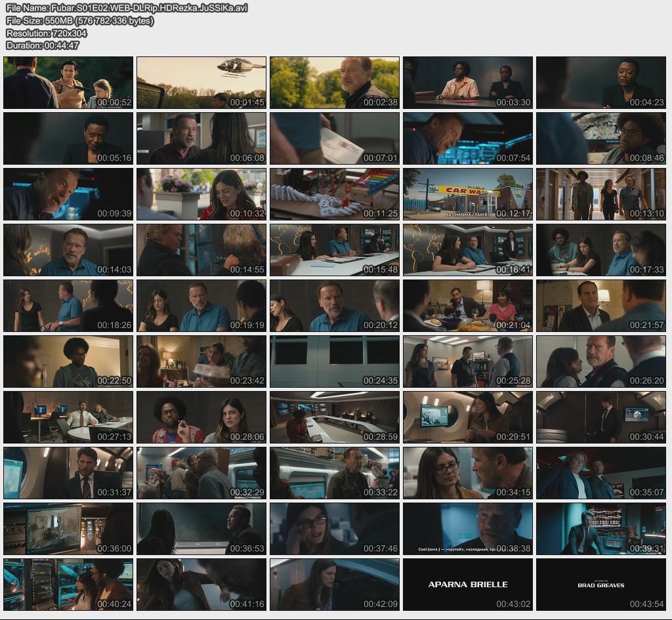Select the thumbnail timestamped 00:00:52
Image resolution: width=672 pixels, height=620 pixels.
[x=68, y=83]
